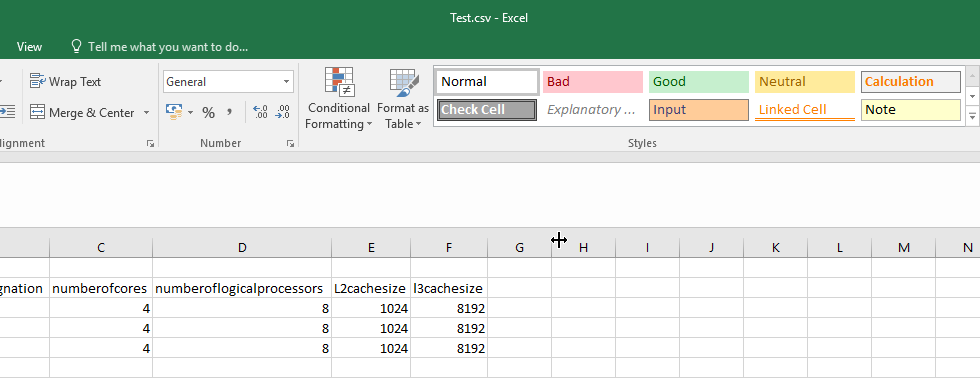Select column I header
The height and width of the screenshot is (378, 980).
pos(648,247)
